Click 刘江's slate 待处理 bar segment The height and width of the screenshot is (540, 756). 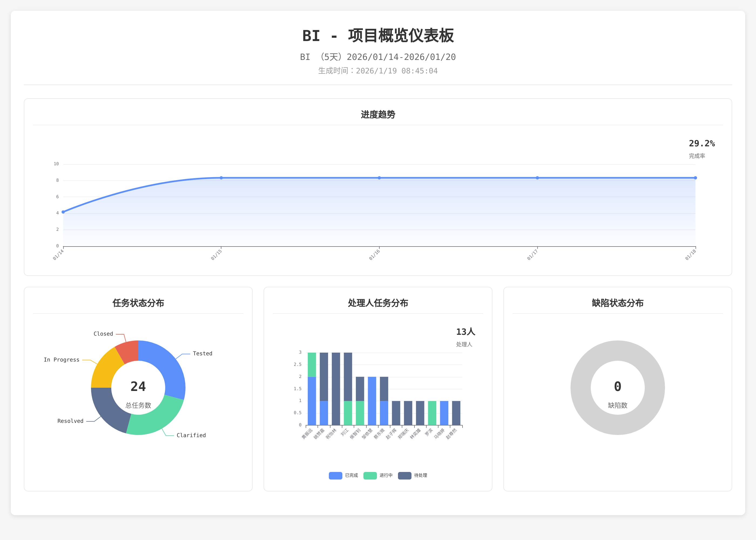click(x=348, y=377)
